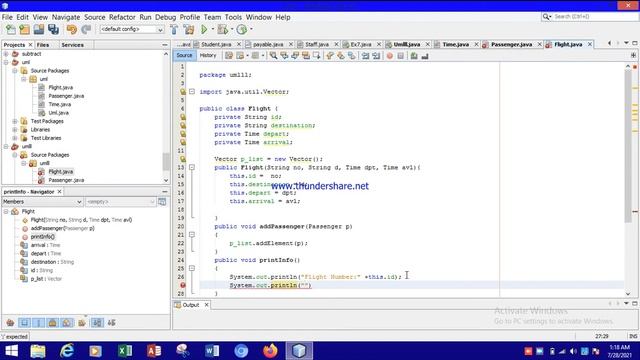Open the Refactor menu
Image resolution: width=640 pixels, height=360 pixels.
(x=122, y=17)
